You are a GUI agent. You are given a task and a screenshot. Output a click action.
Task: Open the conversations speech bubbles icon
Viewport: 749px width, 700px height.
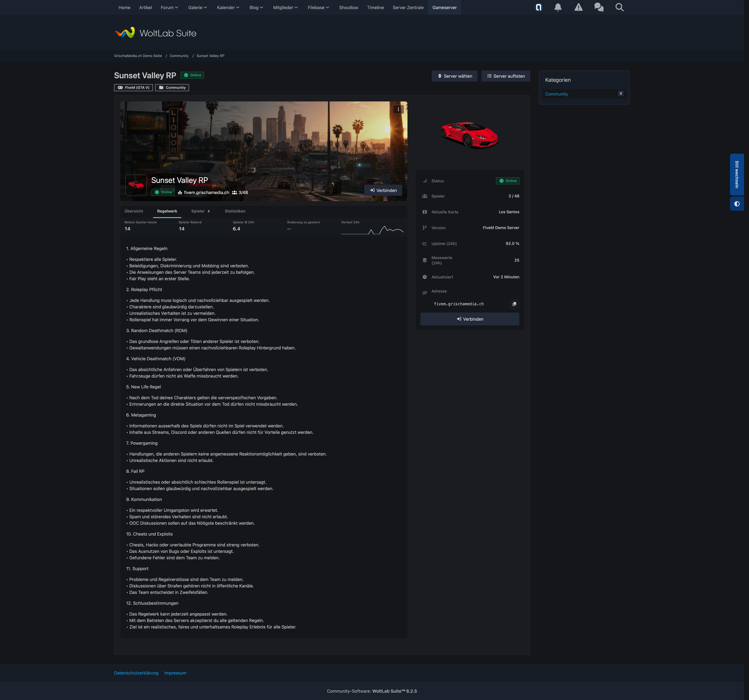pyautogui.click(x=599, y=7)
